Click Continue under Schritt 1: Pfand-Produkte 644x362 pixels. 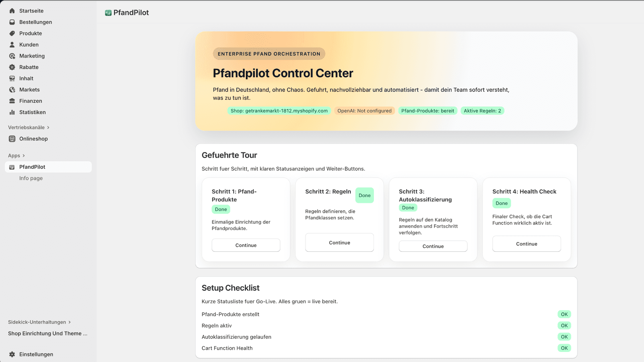pos(246,245)
